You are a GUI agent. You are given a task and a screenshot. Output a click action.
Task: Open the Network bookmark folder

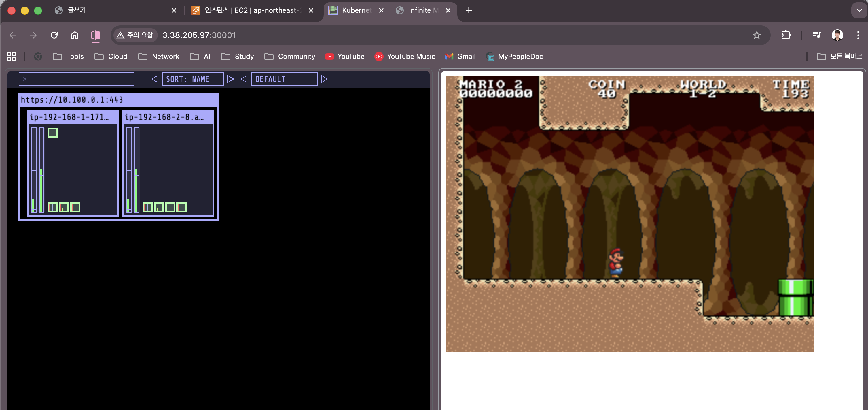point(159,56)
